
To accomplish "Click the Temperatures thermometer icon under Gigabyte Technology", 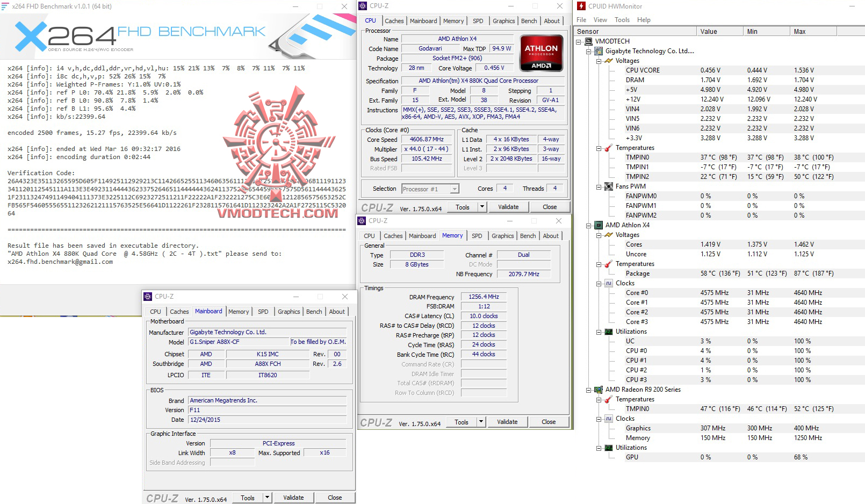I will tap(609, 148).
